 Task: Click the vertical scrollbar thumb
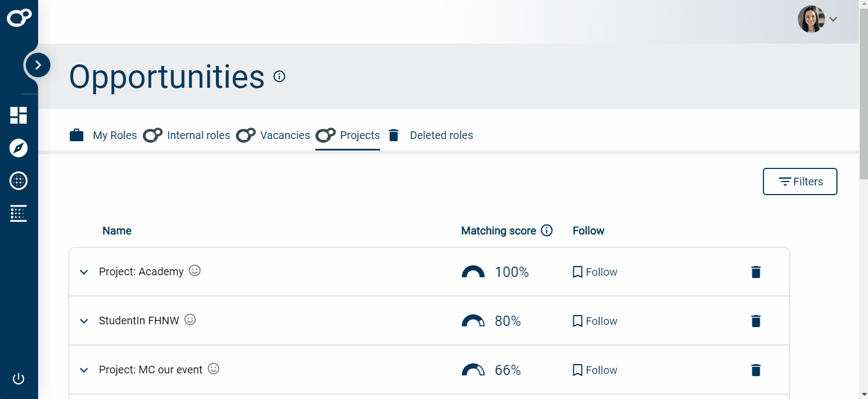pyautogui.click(x=864, y=93)
